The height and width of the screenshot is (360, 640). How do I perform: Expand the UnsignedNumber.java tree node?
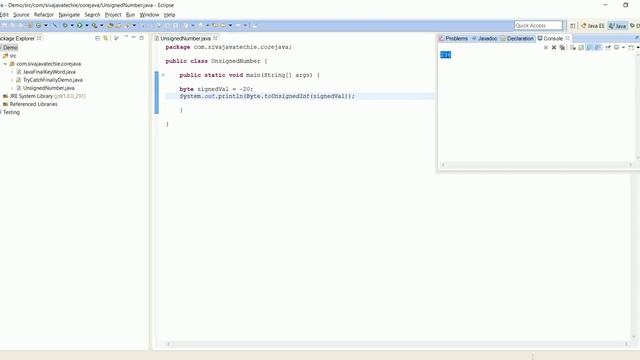pyautogui.click(x=12, y=88)
